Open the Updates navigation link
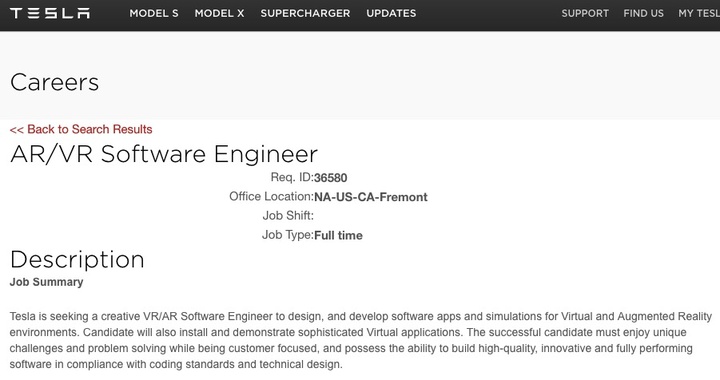720x380 pixels. [x=391, y=13]
